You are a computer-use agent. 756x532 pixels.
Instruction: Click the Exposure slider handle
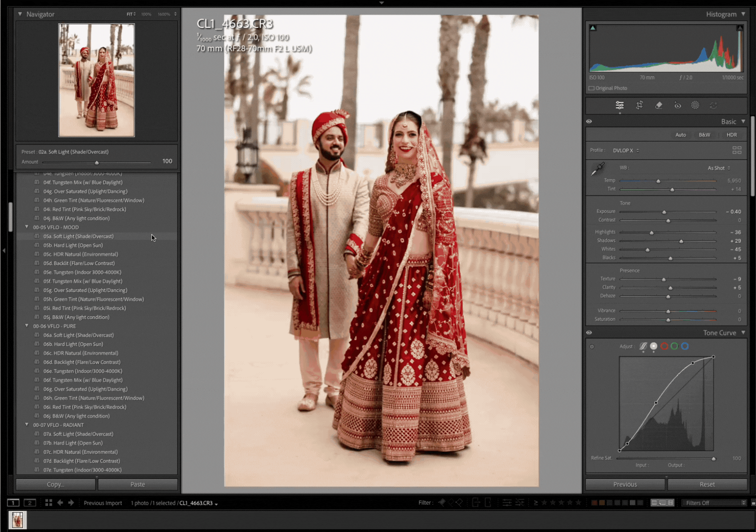(x=664, y=212)
